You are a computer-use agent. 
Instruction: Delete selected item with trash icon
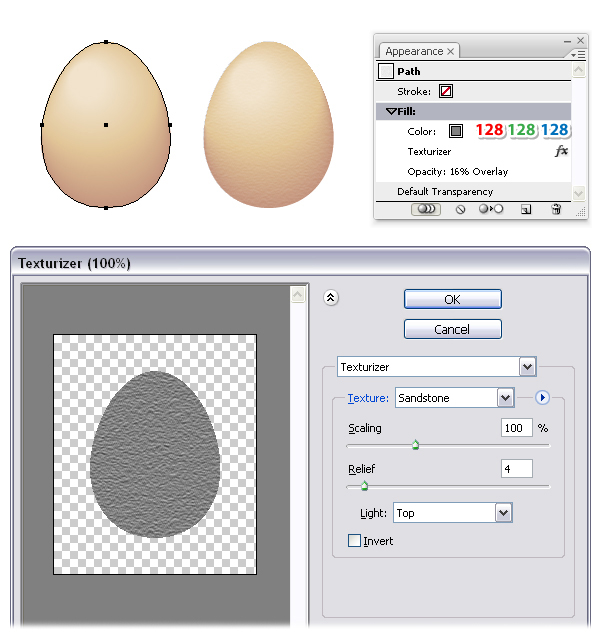tap(556, 210)
